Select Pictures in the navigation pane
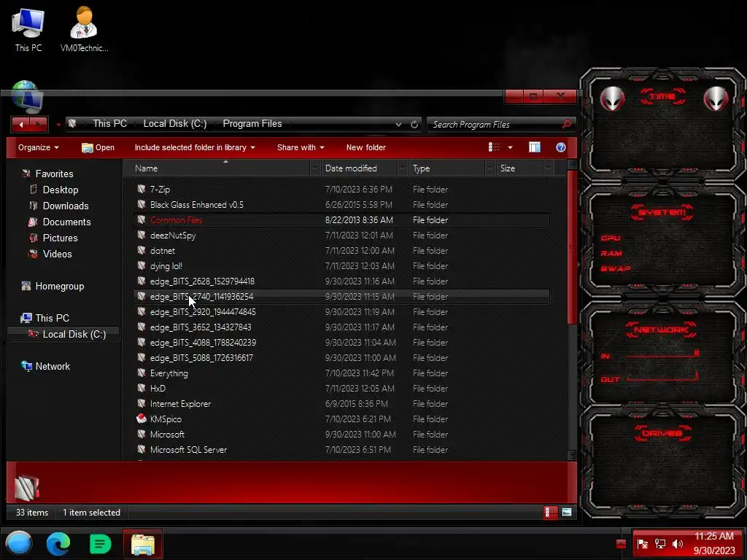Image resolution: width=747 pixels, height=560 pixels. pyautogui.click(x=53, y=238)
